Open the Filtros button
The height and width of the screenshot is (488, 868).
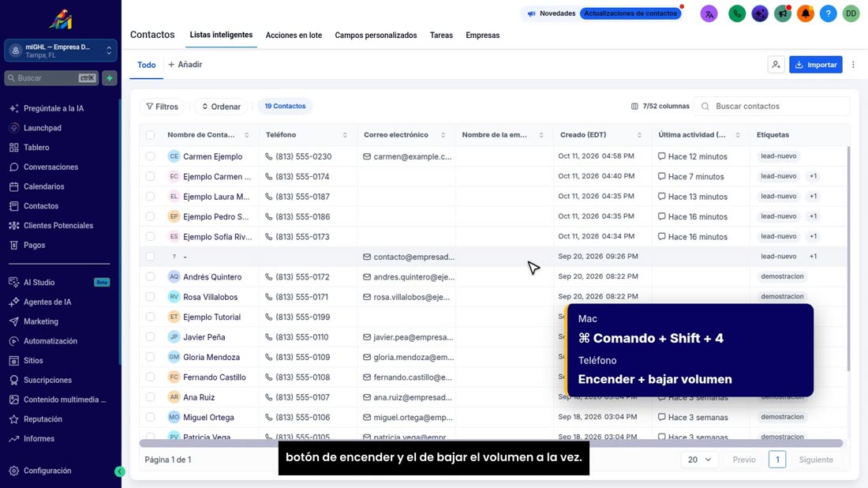click(x=163, y=107)
